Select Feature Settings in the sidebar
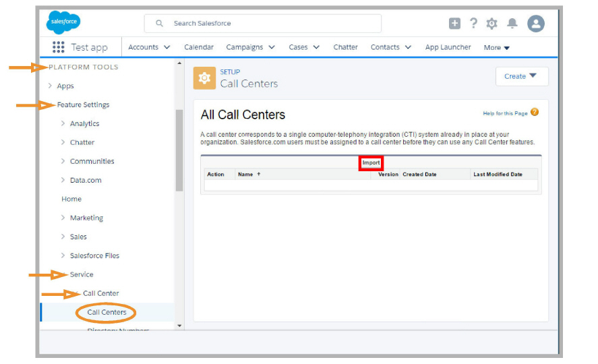598x364 pixels. [83, 104]
